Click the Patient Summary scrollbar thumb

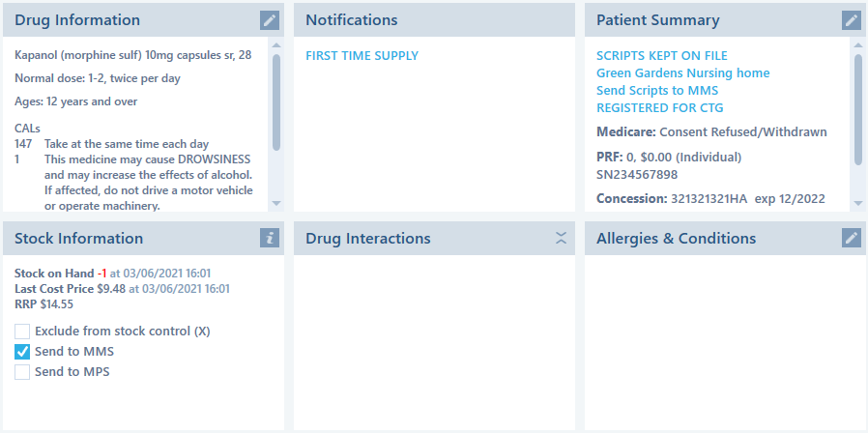point(858,108)
